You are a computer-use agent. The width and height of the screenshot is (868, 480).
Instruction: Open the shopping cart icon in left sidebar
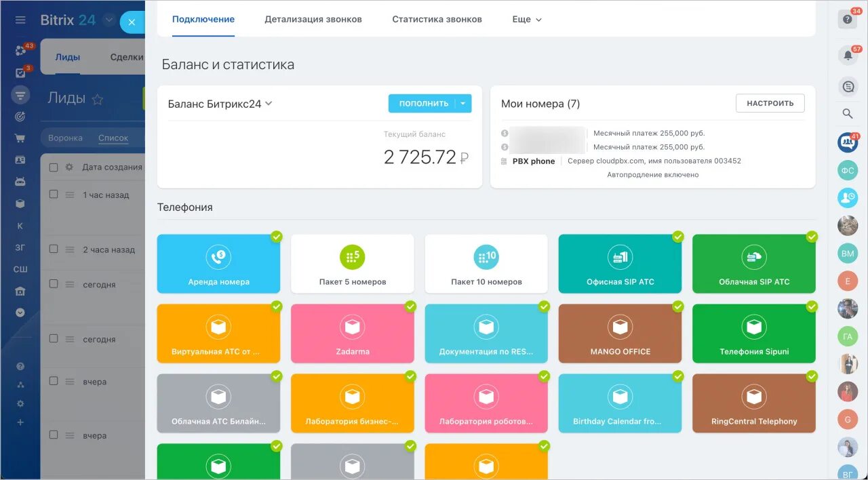[20, 138]
